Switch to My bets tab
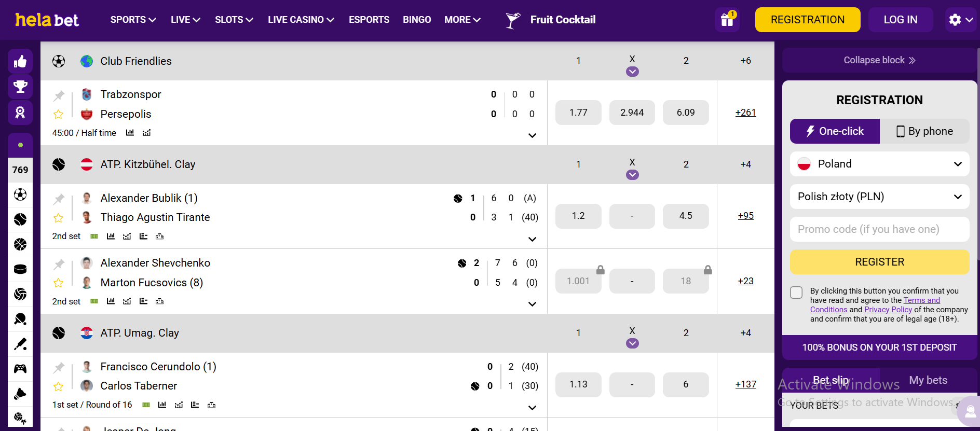 [x=928, y=380]
